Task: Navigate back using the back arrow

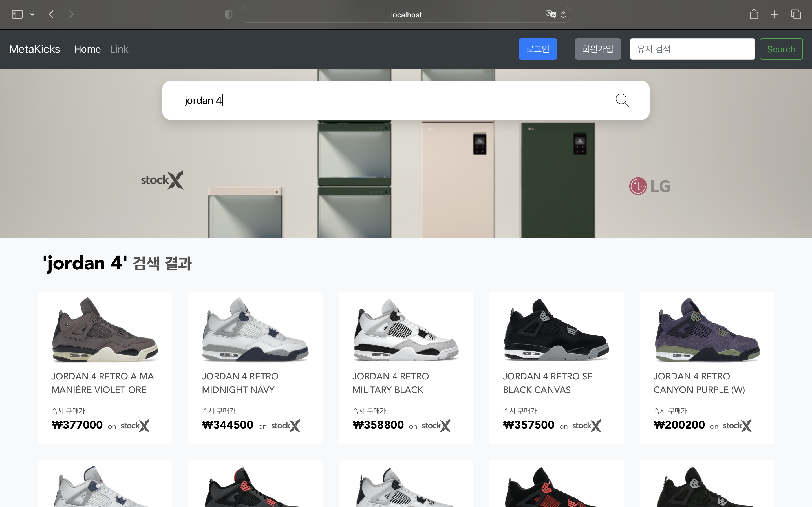Action: click(51, 14)
